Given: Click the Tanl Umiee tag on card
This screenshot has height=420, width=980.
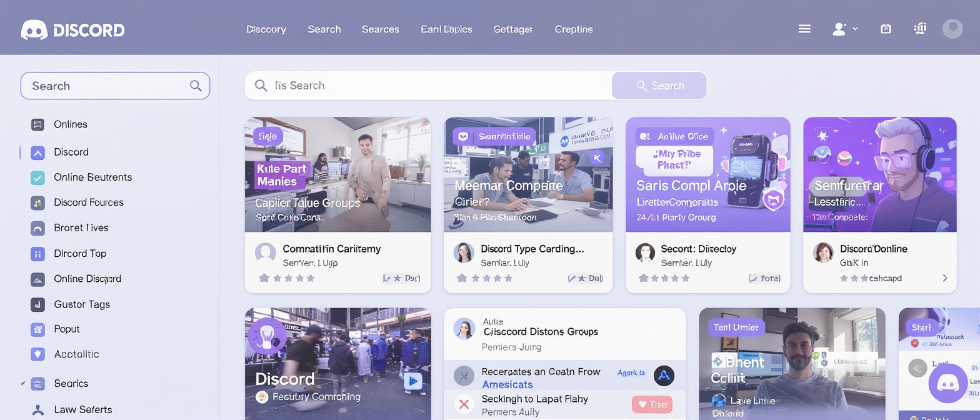Looking at the screenshot, I should [736, 327].
